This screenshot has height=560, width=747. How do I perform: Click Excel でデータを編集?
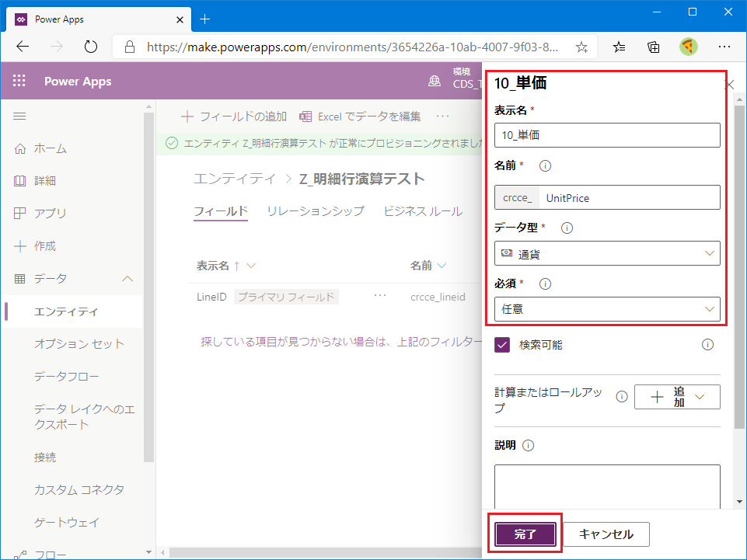point(360,117)
